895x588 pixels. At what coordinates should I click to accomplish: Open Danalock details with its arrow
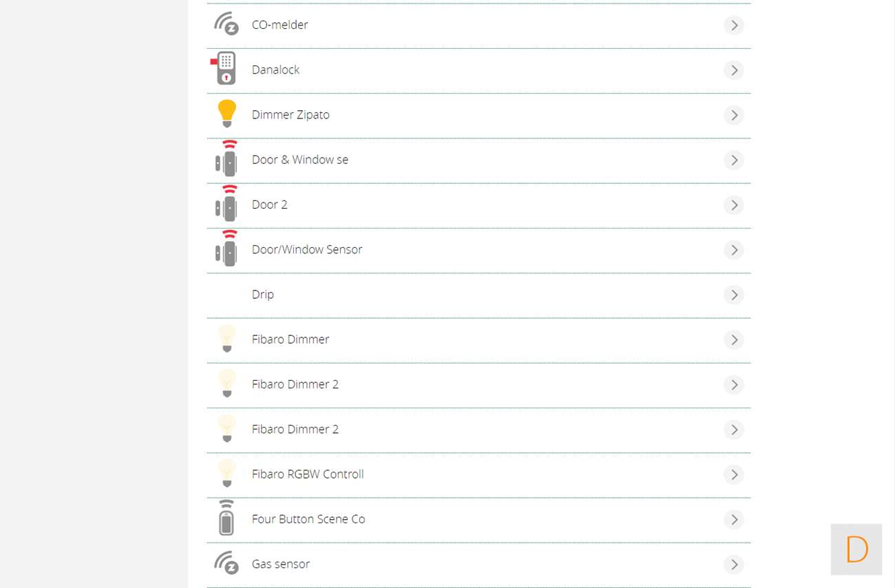point(734,70)
